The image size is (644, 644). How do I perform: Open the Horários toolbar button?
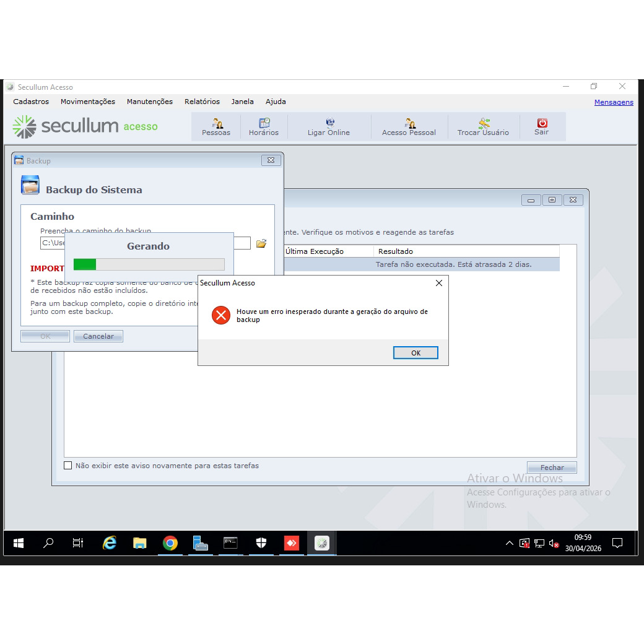(264, 127)
